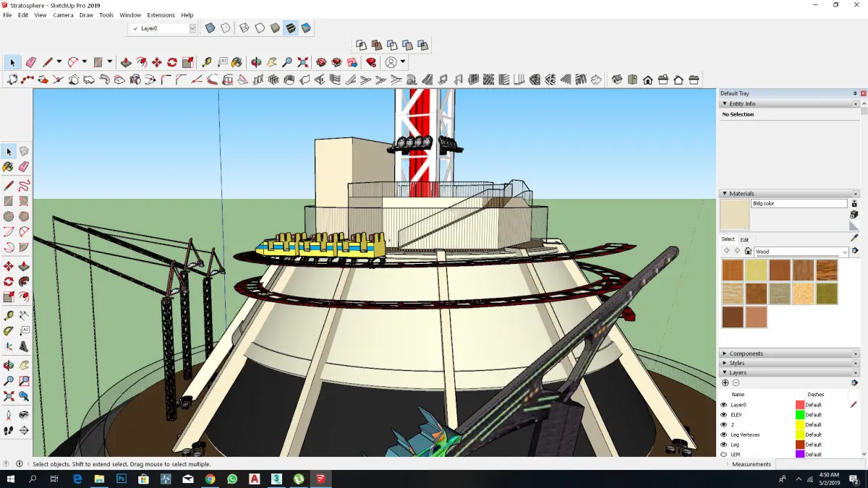Open the Draw menu
868x488 pixels.
[x=86, y=15]
